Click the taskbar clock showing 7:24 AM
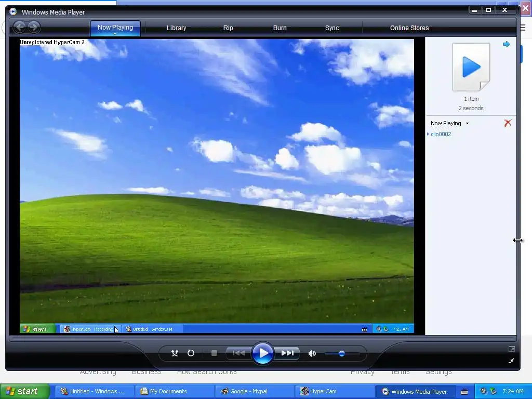The height and width of the screenshot is (399, 532). [x=513, y=391]
